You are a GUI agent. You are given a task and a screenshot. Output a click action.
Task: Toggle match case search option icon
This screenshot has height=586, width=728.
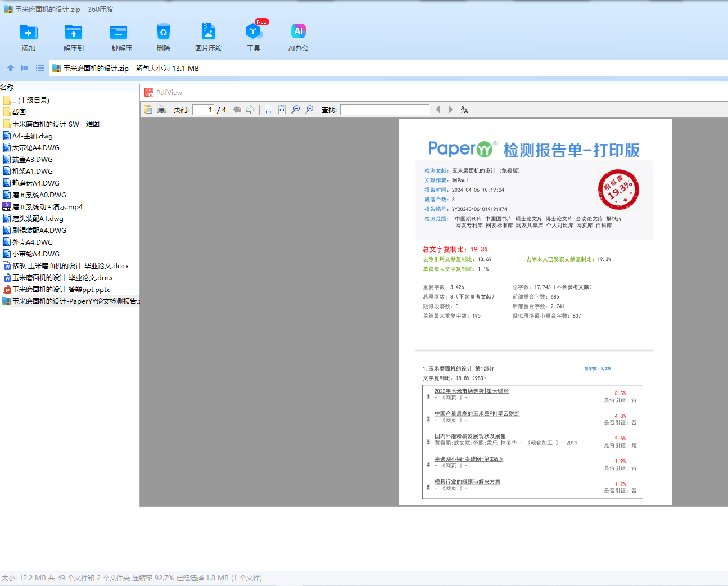464,110
